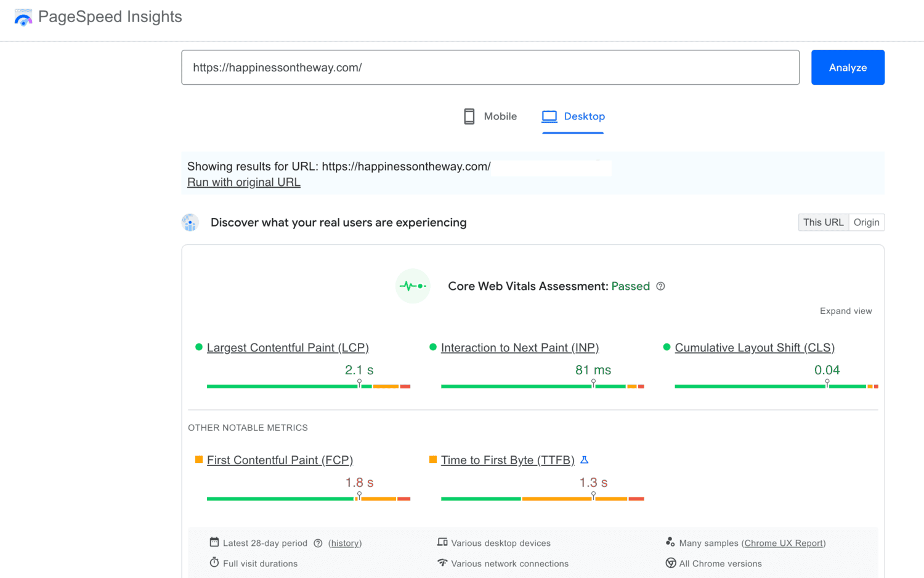The height and width of the screenshot is (578, 924).
Task: Click the 2.1 s LCP value
Action: point(359,370)
